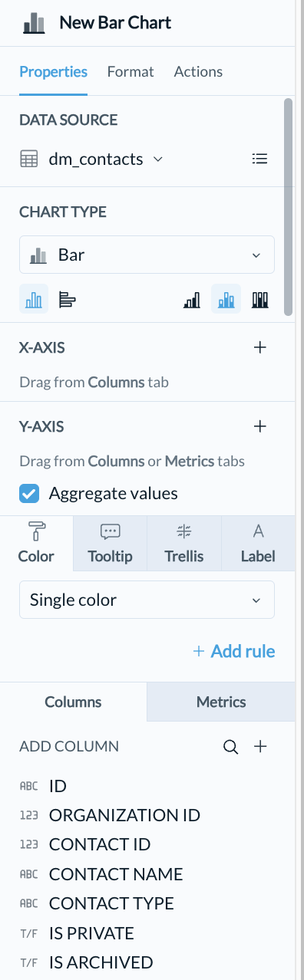Select vertical bar orientation icon

coord(34,299)
